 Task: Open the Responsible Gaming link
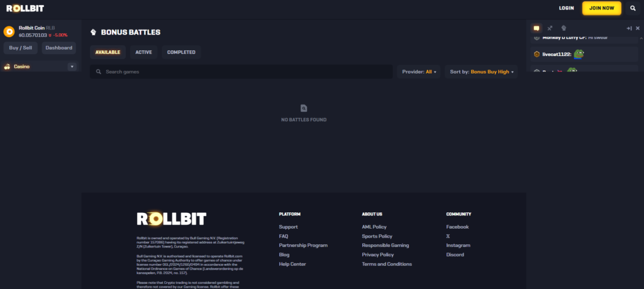386,246
